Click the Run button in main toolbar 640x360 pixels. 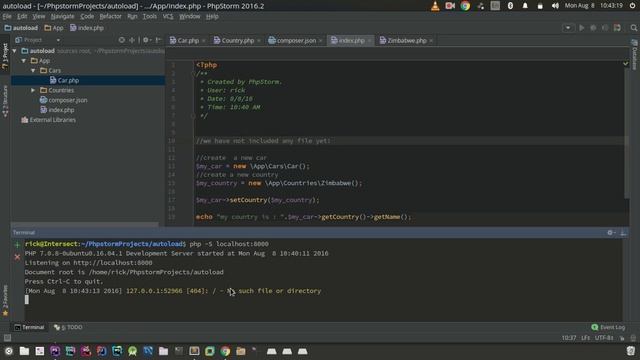point(582,28)
